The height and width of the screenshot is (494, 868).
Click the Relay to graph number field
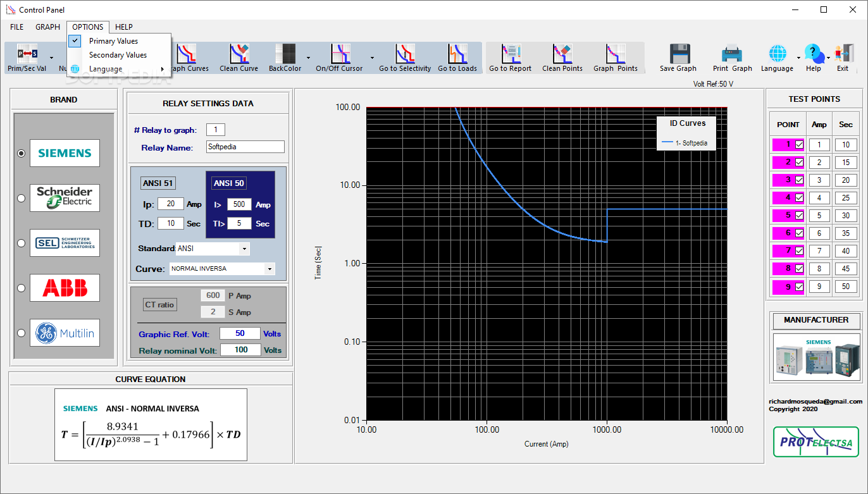[215, 130]
